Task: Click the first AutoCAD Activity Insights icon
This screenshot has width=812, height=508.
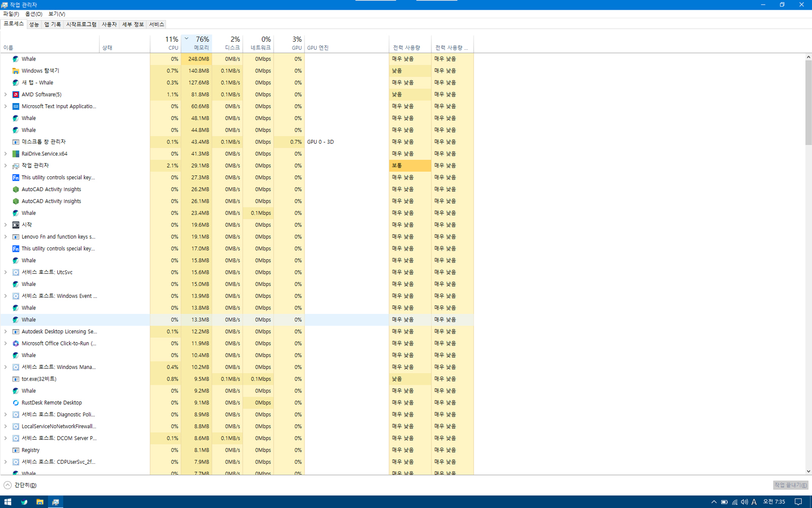Action: [x=16, y=189]
